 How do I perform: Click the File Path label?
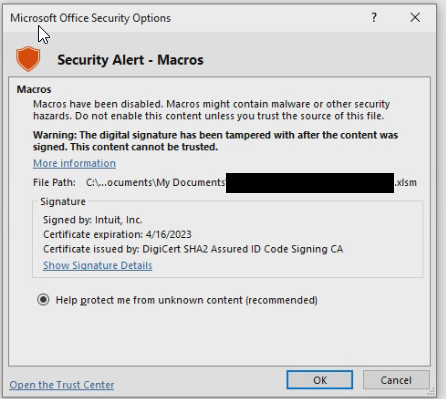tap(54, 183)
